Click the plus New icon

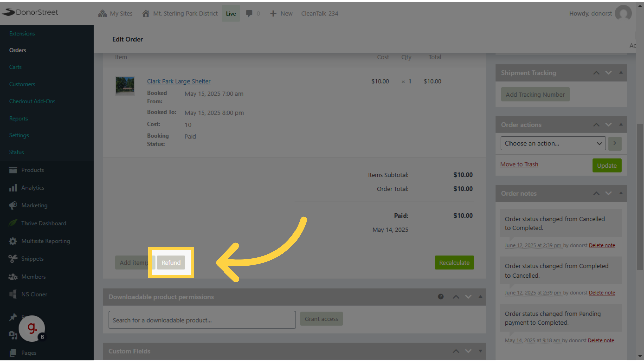(x=273, y=13)
